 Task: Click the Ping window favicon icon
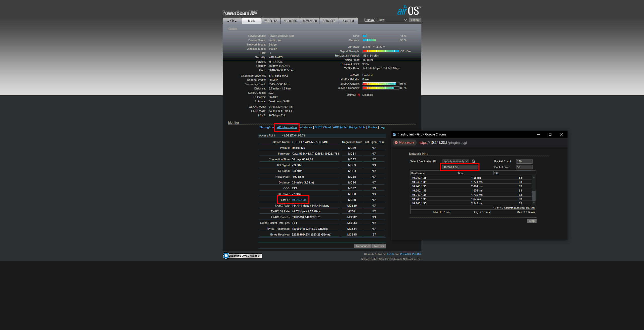coord(394,134)
